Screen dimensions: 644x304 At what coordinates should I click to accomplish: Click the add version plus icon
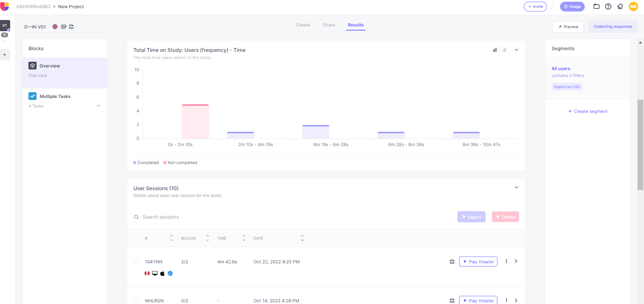[x=5, y=55]
